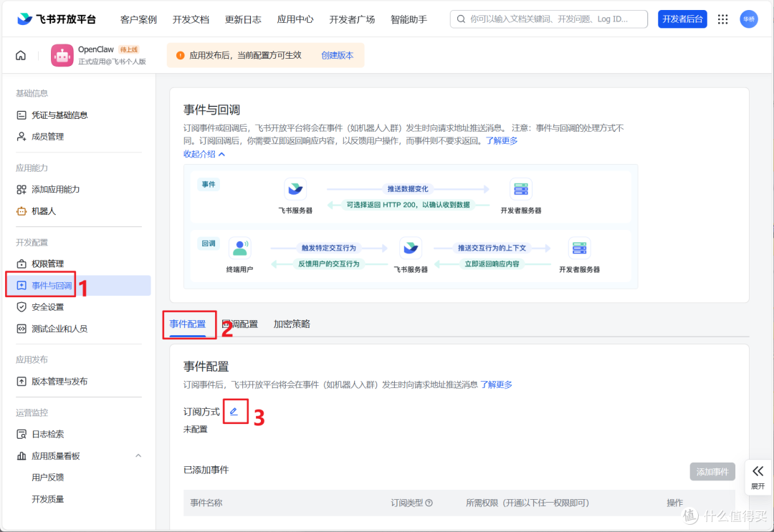Open the user avatar in header

click(x=749, y=19)
